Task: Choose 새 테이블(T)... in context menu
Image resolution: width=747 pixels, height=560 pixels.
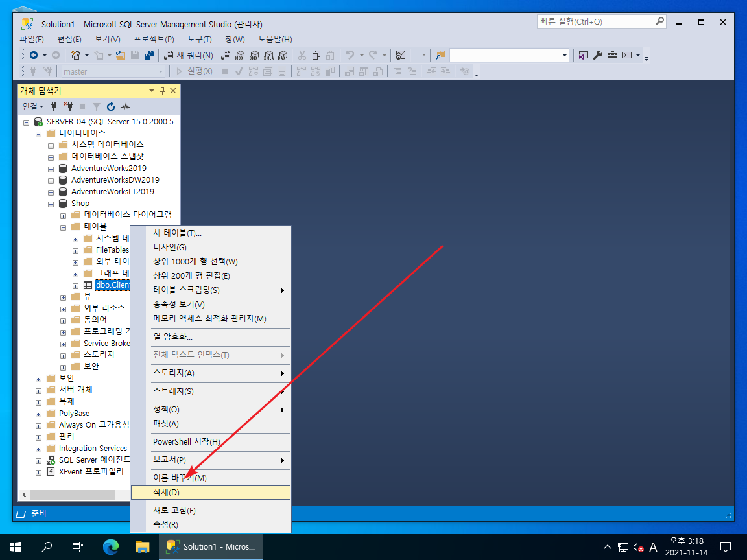Action: click(211, 233)
